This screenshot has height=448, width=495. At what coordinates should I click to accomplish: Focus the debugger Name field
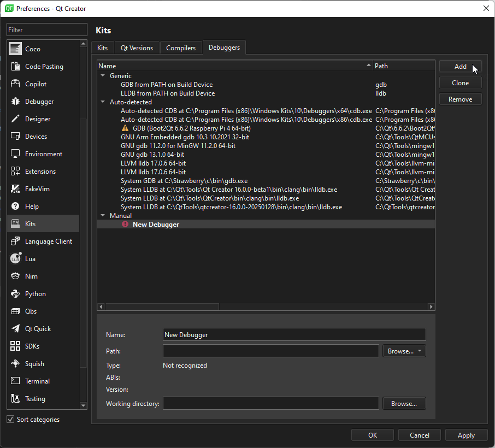[x=294, y=335]
